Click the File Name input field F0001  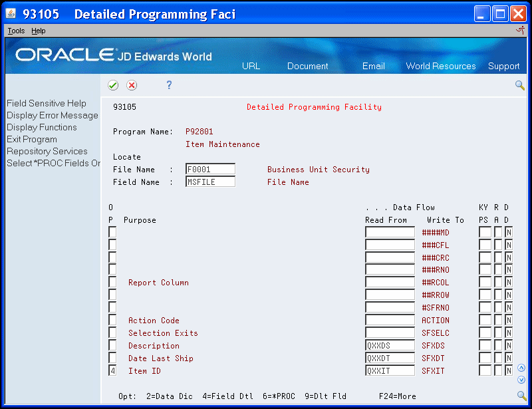click(210, 169)
